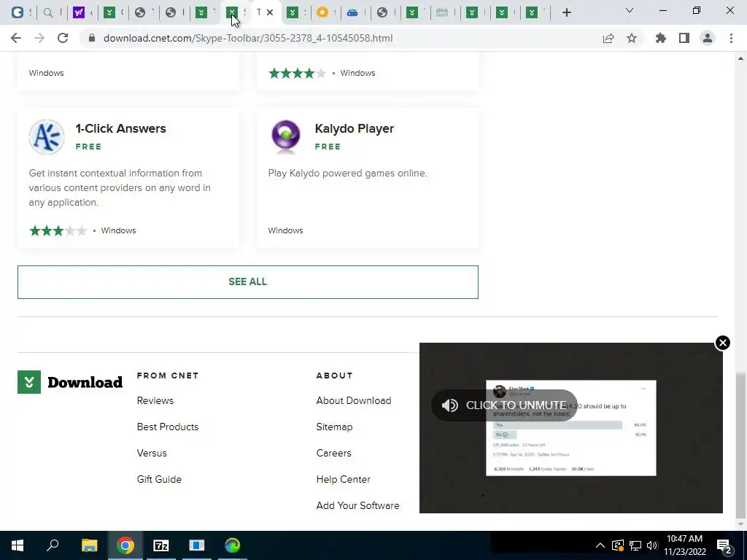This screenshot has height=560, width=747.
Task: Open File Explorer from taskbar
Action: [89, 545]
